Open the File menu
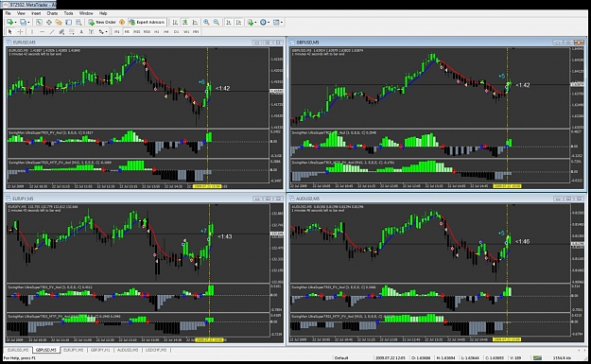Viewport: 591px width, 364px height. pyautogui.click(x=8, y=13)
